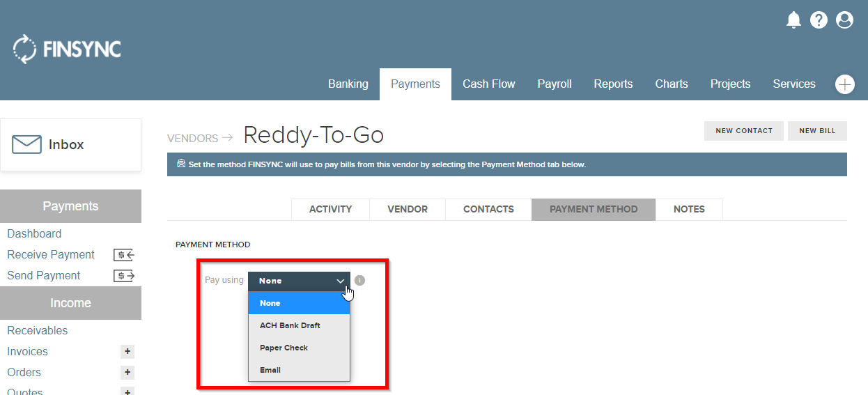Add a new invoice with the plus icon
Screen dimensions: 868x395
pyautogui.click(x=127, y=352)
